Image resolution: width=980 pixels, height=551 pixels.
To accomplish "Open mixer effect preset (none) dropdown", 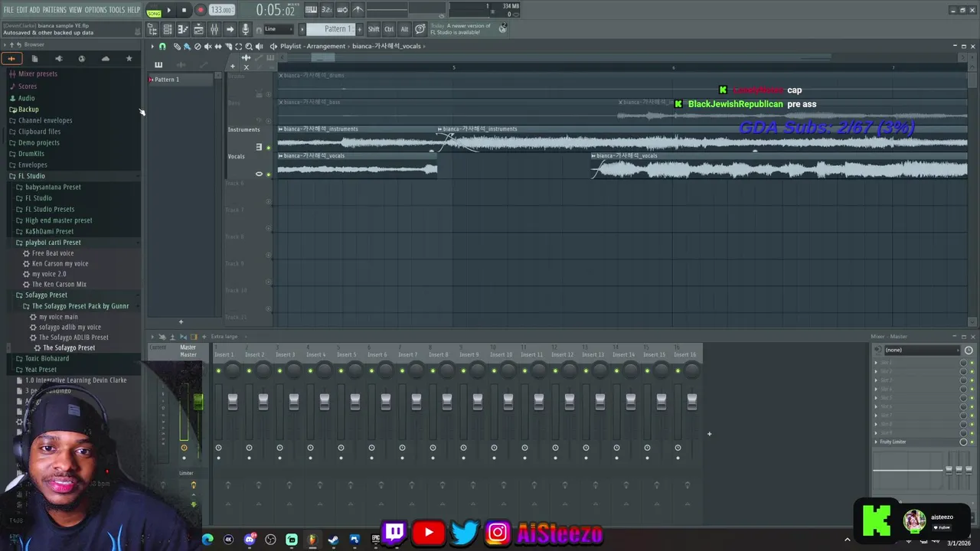I will (x=921, y=350).
